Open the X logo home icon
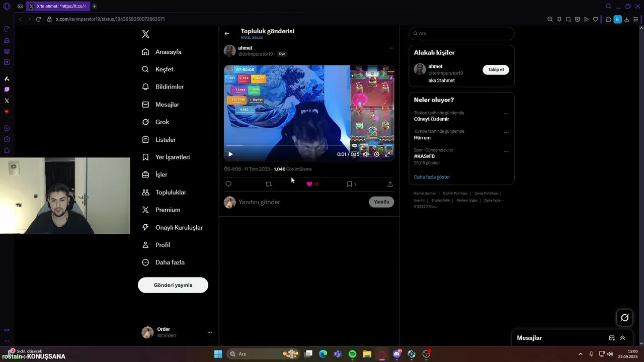644x362 pixels. [x=145, y=34]
